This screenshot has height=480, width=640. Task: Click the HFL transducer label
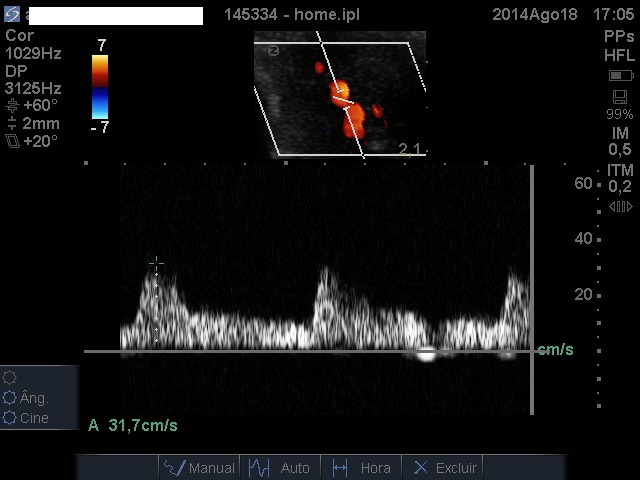(619, 55)
